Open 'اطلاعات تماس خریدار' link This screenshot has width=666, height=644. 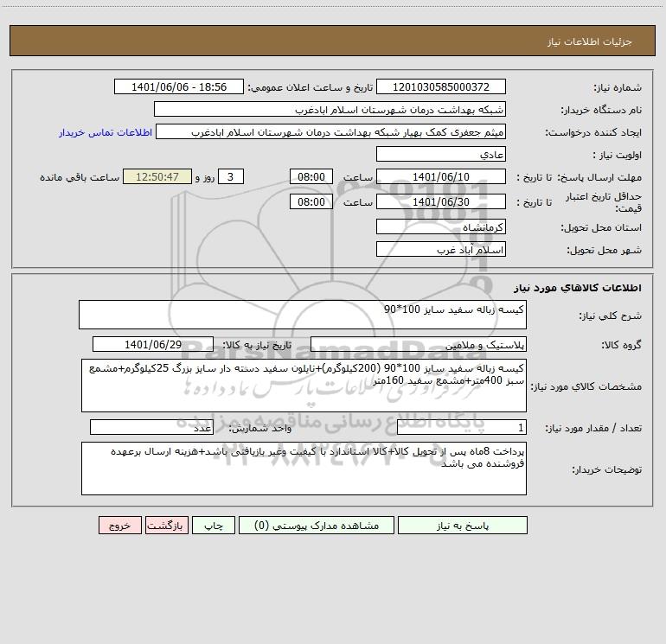(x=106, y=132)
